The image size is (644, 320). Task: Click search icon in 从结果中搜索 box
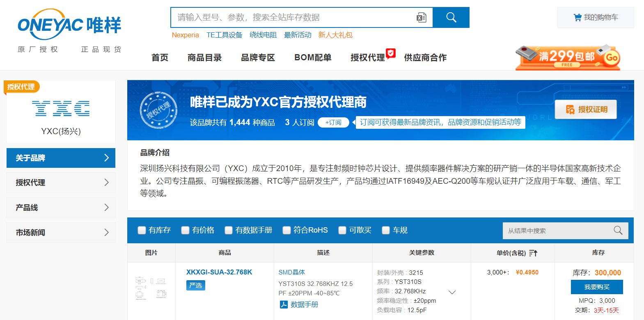point(618,231)
